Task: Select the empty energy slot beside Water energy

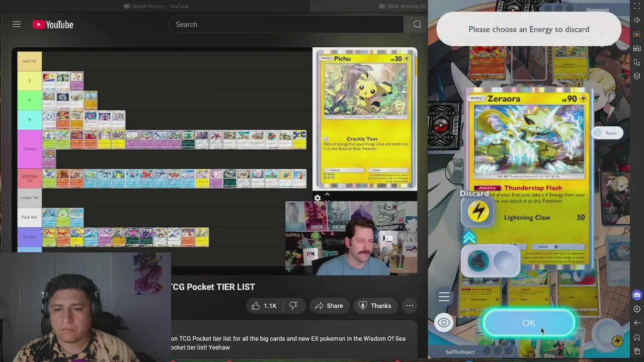Action: click(x=504, y=260)
